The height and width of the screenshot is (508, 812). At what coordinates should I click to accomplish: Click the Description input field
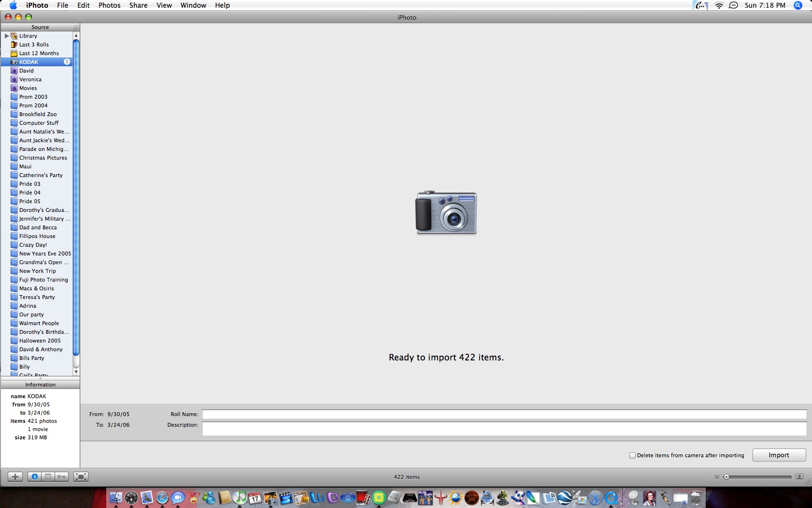click(x=504, y=429)
